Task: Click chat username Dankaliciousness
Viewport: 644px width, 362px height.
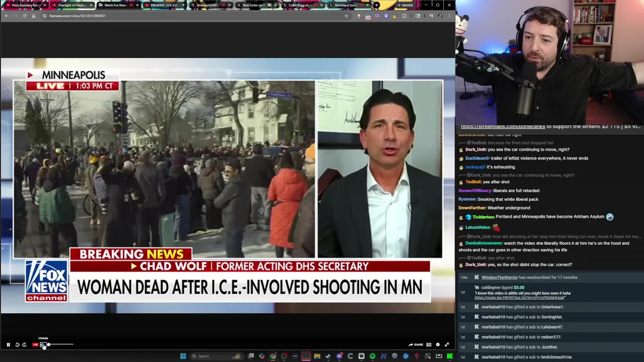Action: point(484,243)
